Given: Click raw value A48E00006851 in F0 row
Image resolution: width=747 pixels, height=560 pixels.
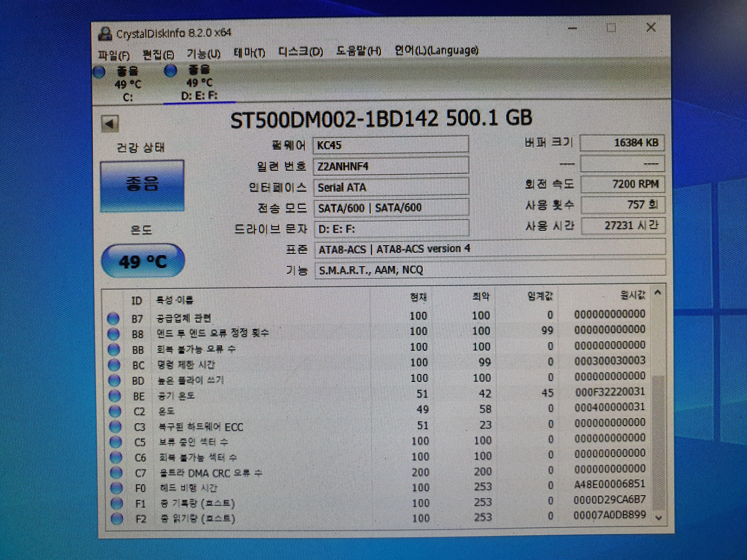Looking at the screenshot, I should click(610, 484).
